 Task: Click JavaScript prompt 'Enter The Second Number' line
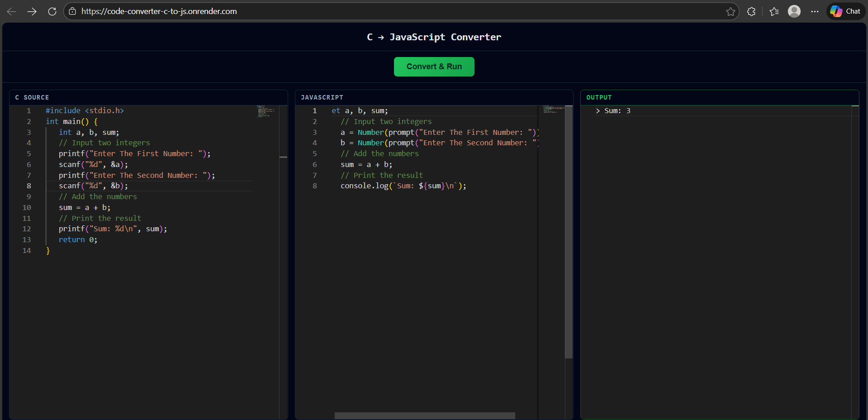[x=440, y=143]
